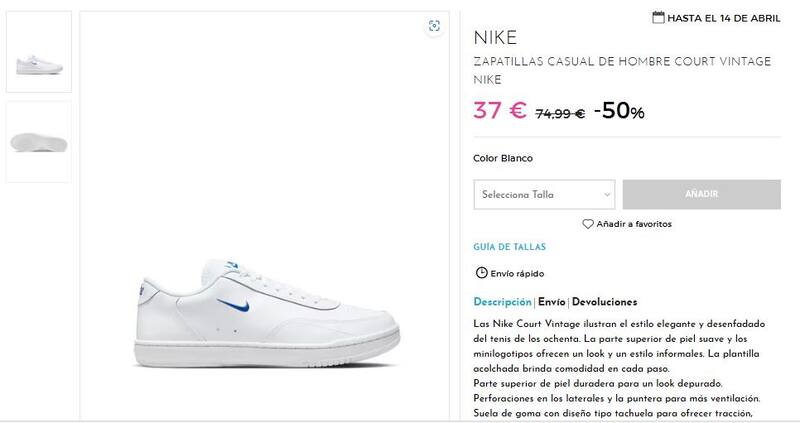Click the calendar icon beside the offer date

[658, 17]
